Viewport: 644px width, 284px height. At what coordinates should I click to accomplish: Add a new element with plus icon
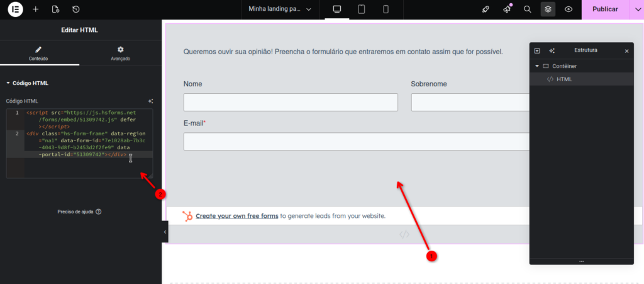click(35, 9)
